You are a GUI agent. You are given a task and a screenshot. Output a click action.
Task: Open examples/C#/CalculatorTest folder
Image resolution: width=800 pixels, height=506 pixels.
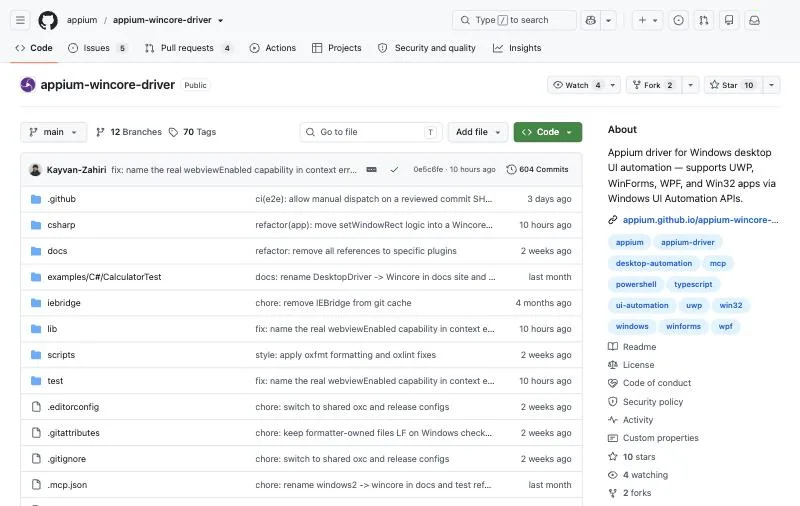pos(104,277)
